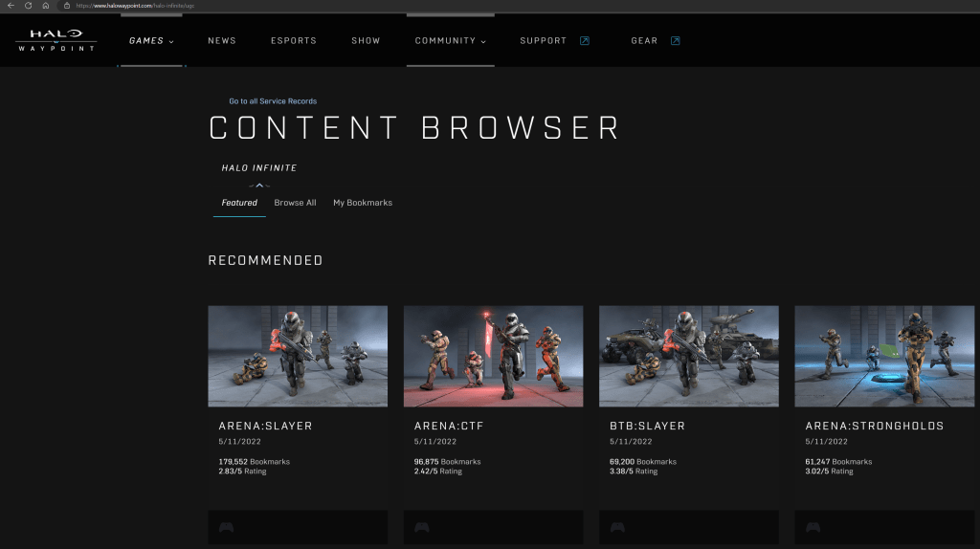
Task: Open the Arena:Strongholds thumbnail image
Action: 886,356
